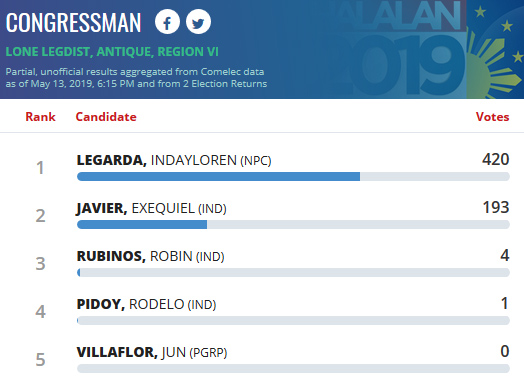Screen dimensions: 524x385
Task: Click Legarda's vote progress bar
Action: 293,176
